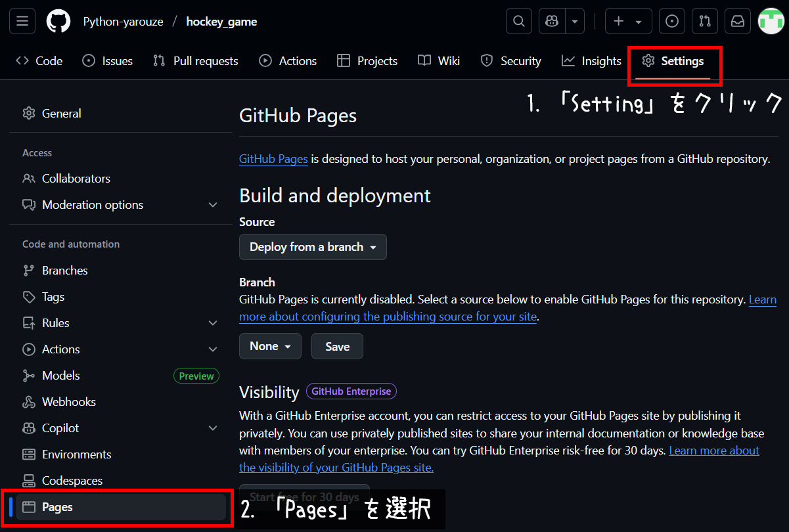Click the General gear icon in the sidebar
Viewport: 789px width, 532px height.
[29, 114]
